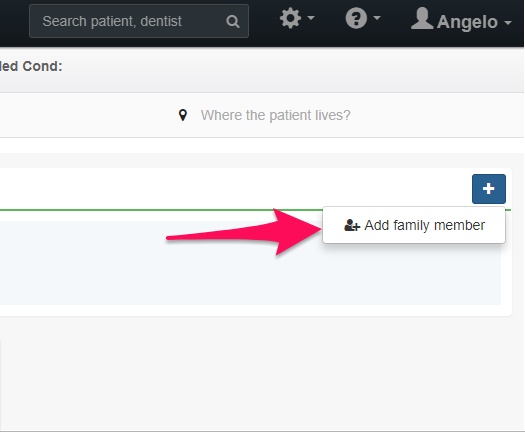Open the settings gear menu
Image resolution: width=525 pixels, height=432 pixels.
[x=290, y=18]
